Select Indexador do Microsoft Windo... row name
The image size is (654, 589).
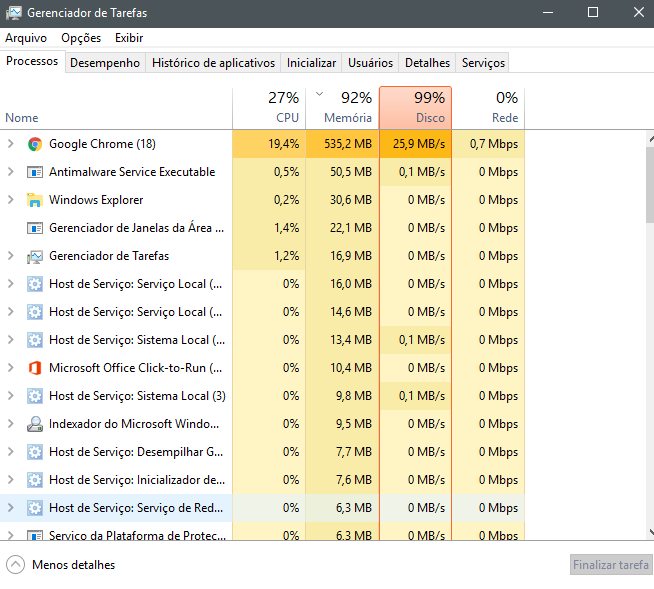point(134,424)
